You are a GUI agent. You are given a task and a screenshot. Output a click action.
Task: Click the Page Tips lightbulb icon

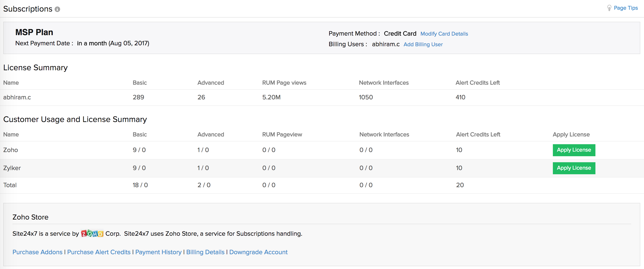tap(609, 8)
